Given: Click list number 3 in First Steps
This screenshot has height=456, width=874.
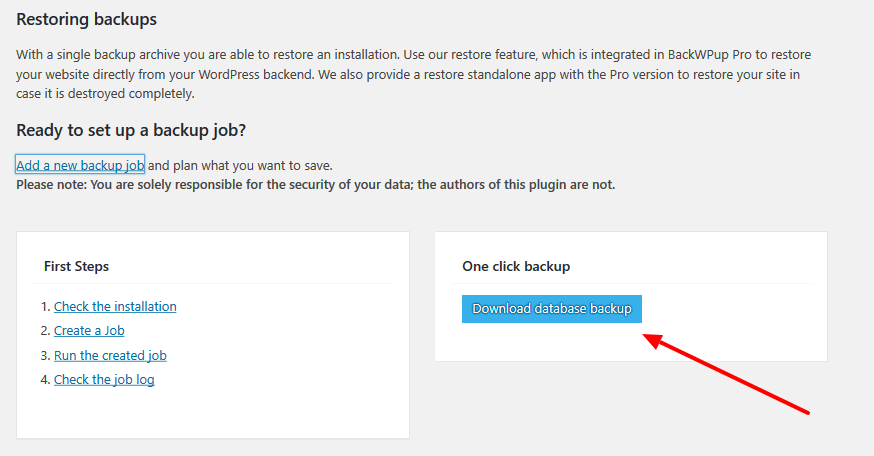Looking at the screenshot, I should tap(45, 356).
